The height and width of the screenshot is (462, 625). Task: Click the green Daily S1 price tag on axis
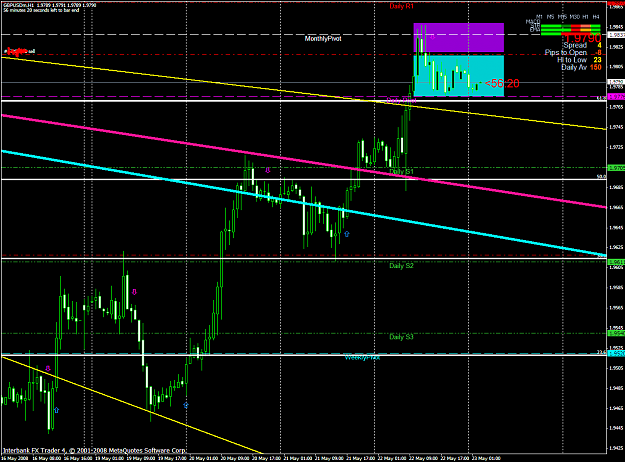pos(616,168)
